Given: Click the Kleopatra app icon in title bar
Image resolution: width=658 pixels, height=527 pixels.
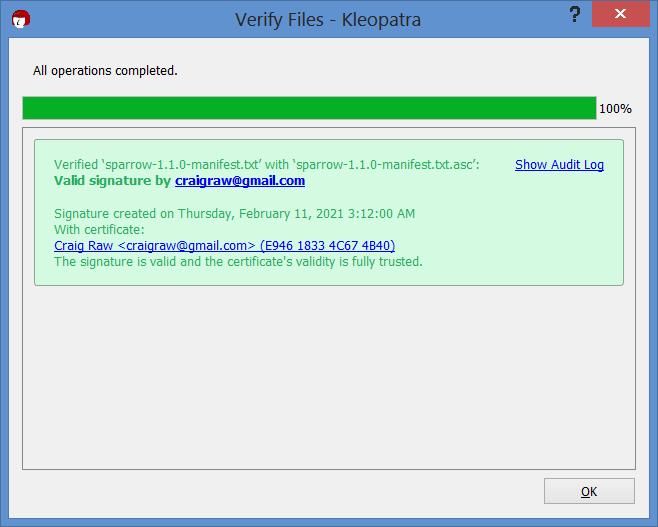Looking at the screenshot, I should [x=21, y=19].
